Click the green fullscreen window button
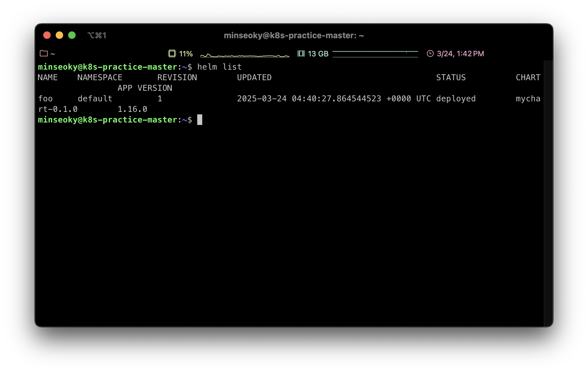 tap(72, 35)
